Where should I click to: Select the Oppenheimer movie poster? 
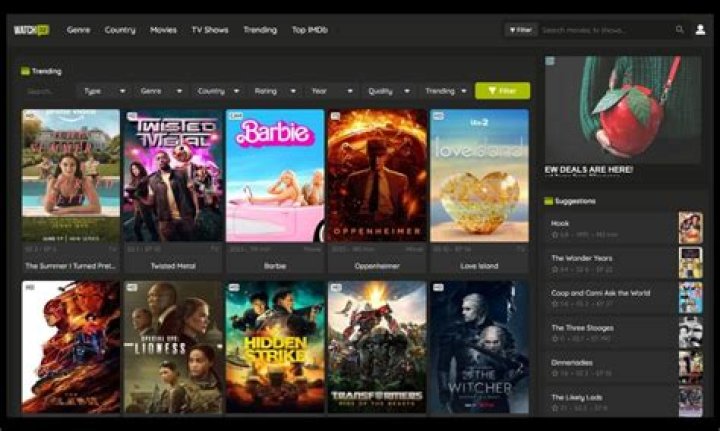[377, 176]
